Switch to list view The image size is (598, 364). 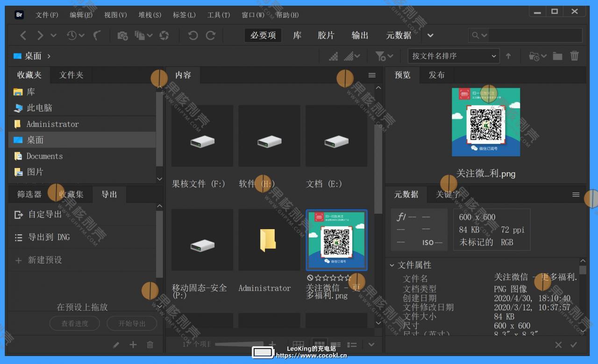[x=352, y=345]
